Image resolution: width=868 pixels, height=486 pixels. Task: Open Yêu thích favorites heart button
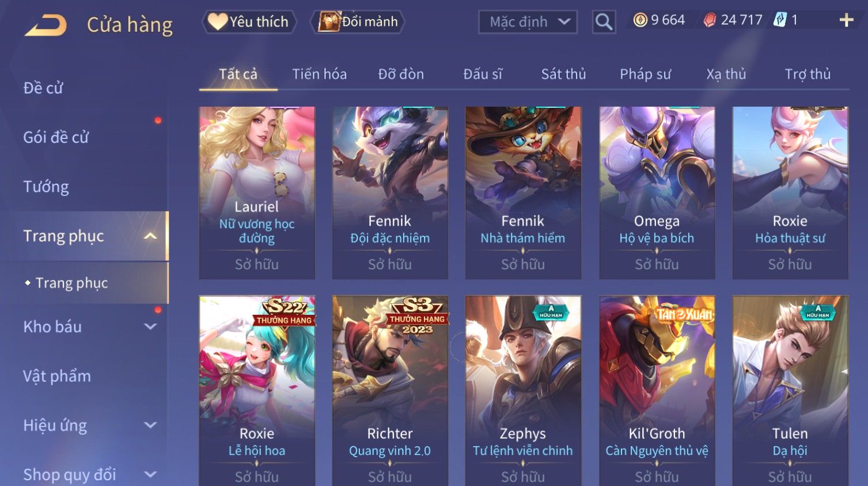249,22
